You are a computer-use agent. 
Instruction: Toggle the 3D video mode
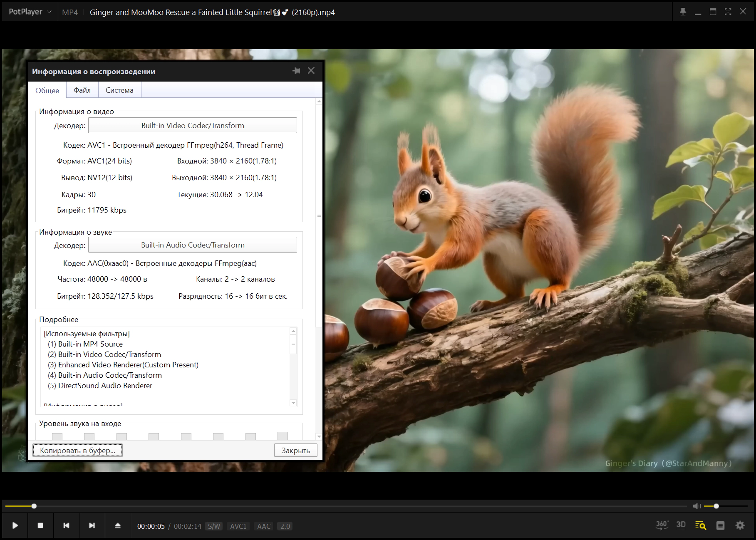click(681, 525)
